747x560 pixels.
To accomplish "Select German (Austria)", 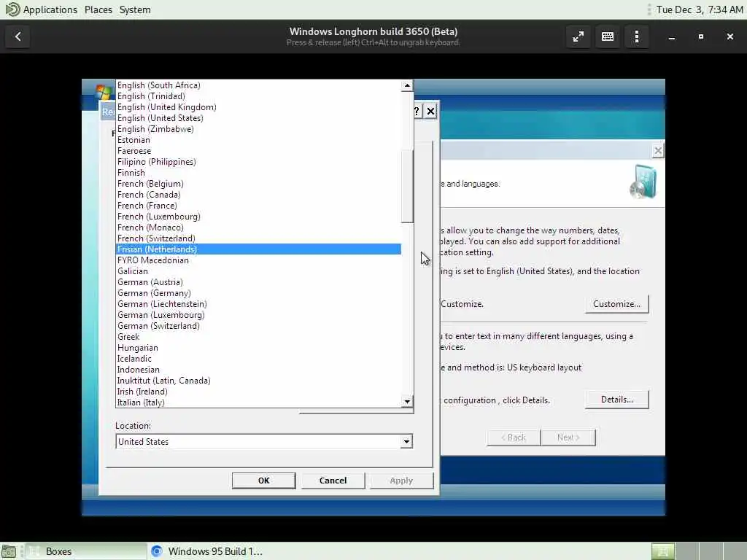I will point(259,282).
